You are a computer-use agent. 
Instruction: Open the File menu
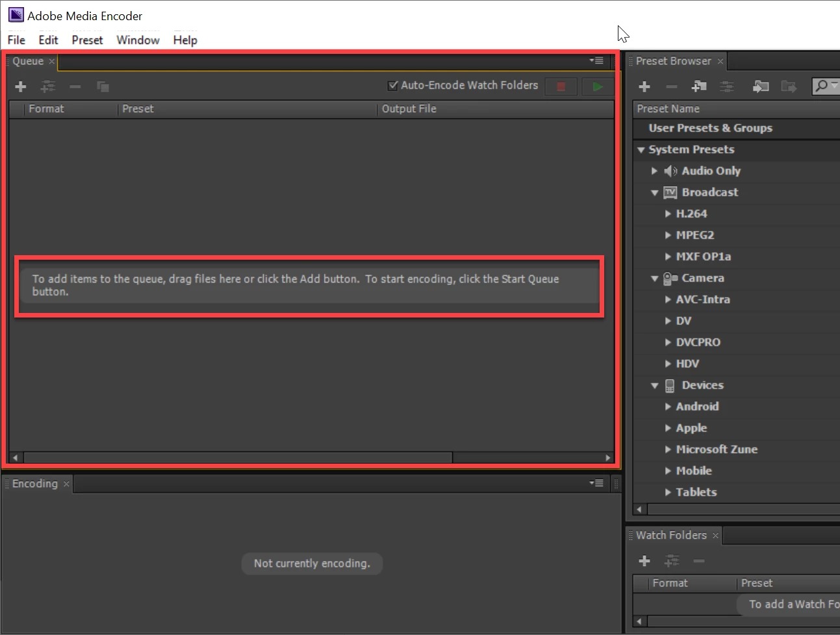[16, 40]
